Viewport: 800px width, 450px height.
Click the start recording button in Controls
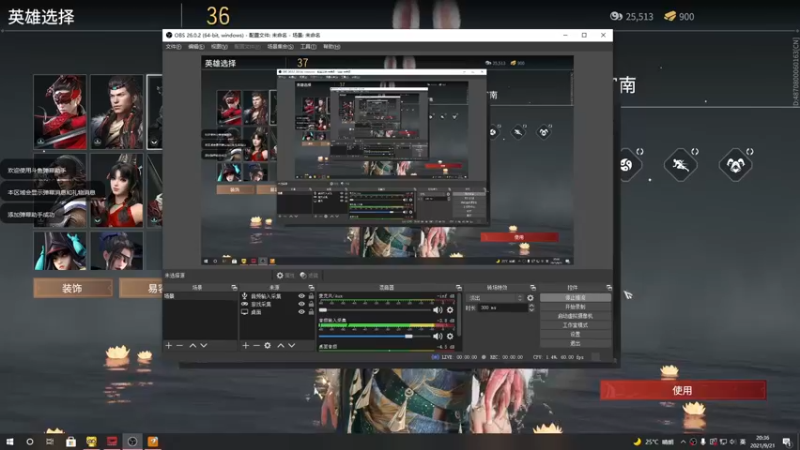(575, 307)
